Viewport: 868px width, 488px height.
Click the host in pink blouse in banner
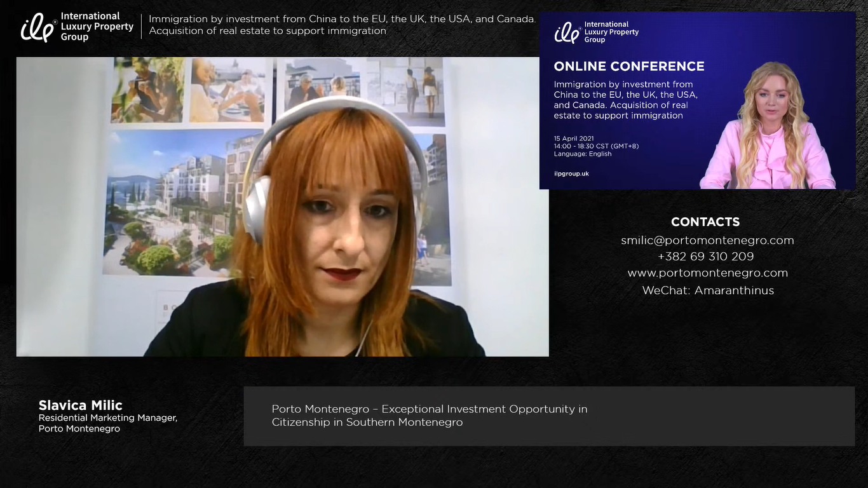point(769,133)
